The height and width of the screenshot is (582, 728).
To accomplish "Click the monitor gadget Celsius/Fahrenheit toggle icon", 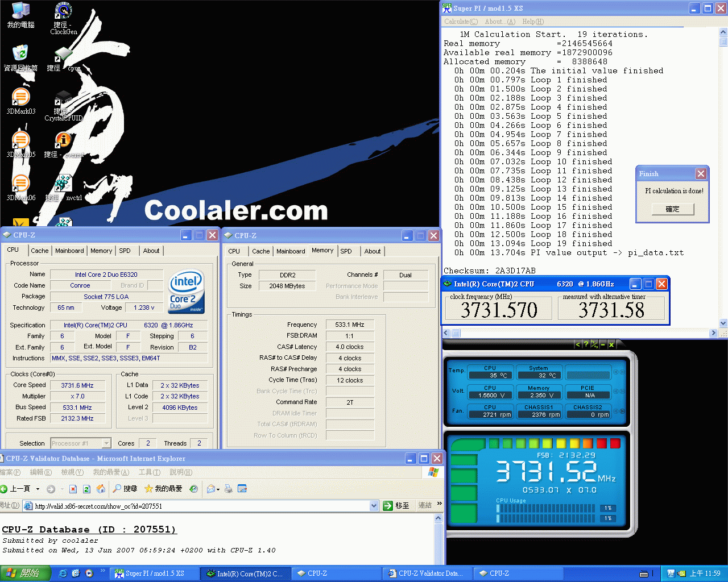I will (x=594, y=344).
